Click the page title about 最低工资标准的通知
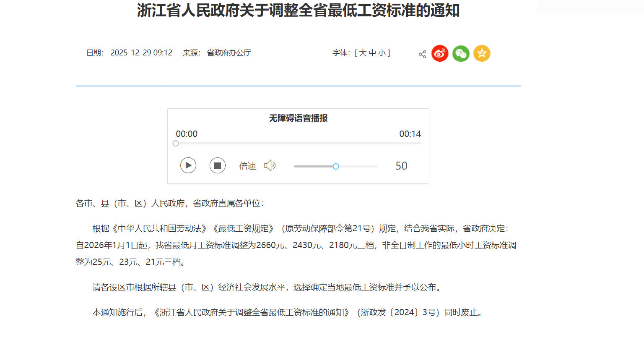 [x=299, y=10]
